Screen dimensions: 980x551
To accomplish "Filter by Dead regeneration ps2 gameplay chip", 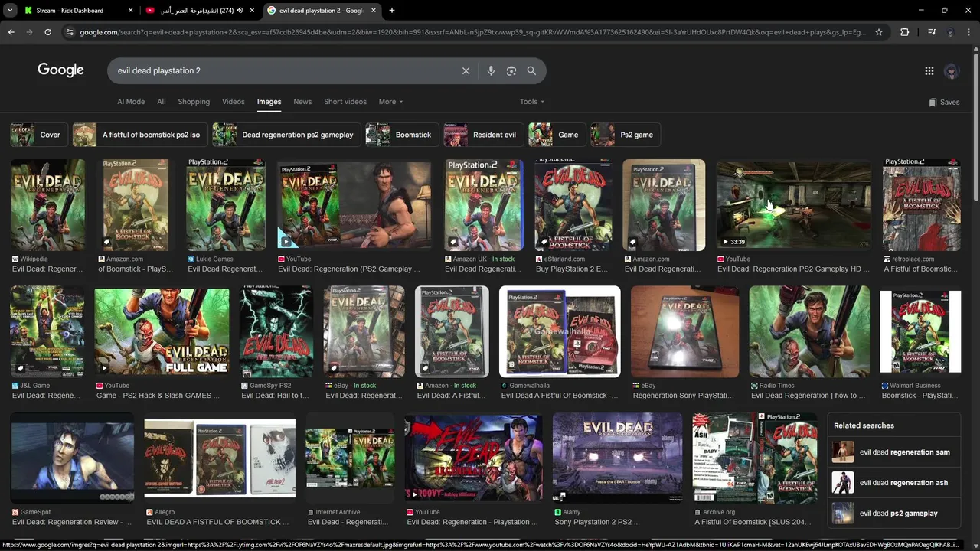I will coord(286,135).
